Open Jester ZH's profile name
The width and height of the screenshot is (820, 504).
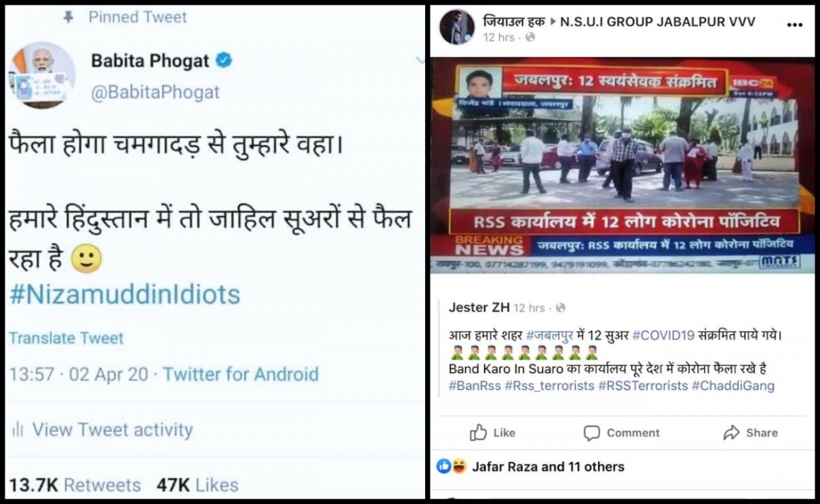click(x=478, y=307)
